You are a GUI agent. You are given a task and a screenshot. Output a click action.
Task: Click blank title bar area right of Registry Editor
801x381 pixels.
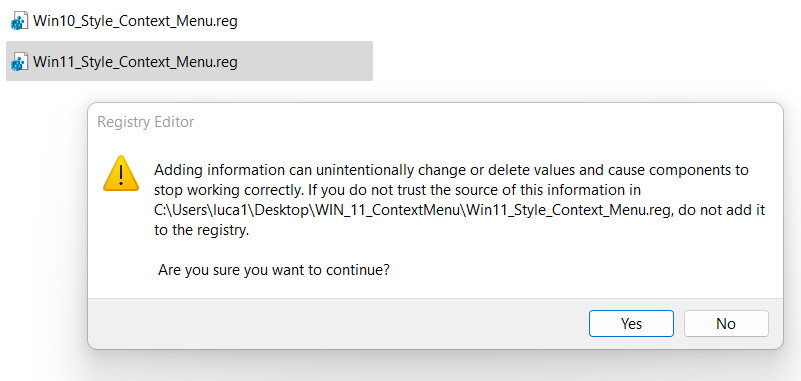click(485, 122)
